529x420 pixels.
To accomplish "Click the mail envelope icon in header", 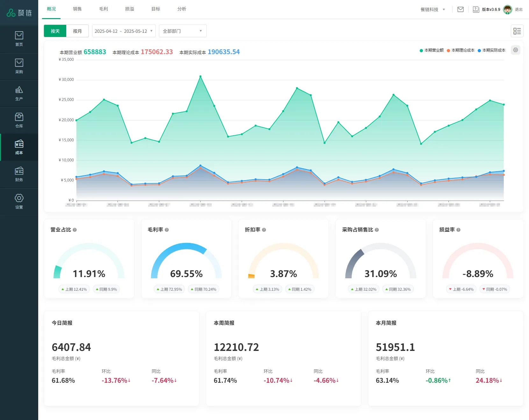I will tap(460, 10).
